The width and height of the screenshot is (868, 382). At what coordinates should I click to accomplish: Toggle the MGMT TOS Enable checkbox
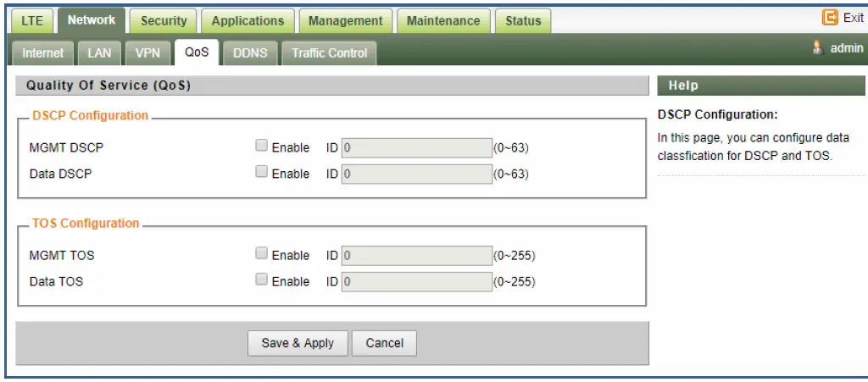(262, 253)
